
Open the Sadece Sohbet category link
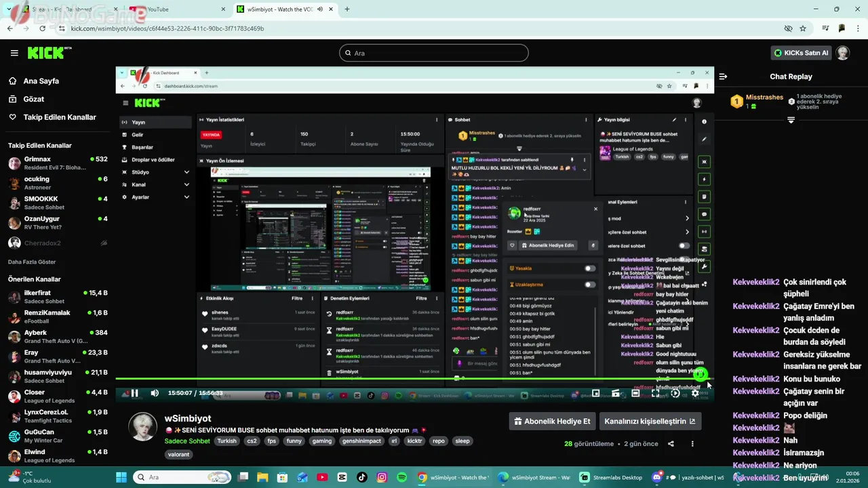click(187, 441)
